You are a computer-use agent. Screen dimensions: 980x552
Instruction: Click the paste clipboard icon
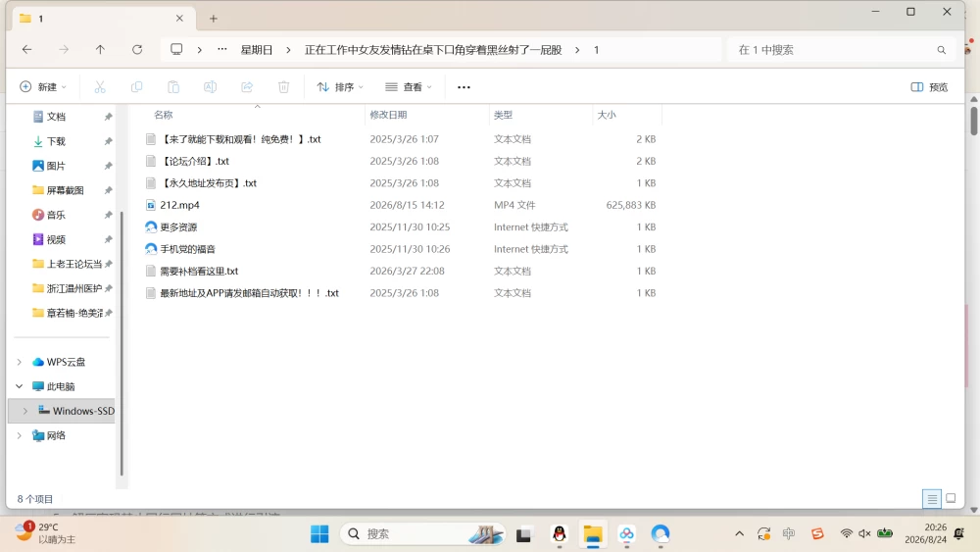(x=173, y=87)
